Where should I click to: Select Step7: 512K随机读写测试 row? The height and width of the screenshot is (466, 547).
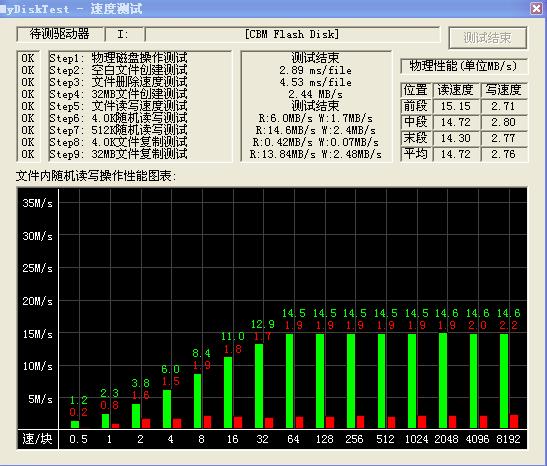118,130
